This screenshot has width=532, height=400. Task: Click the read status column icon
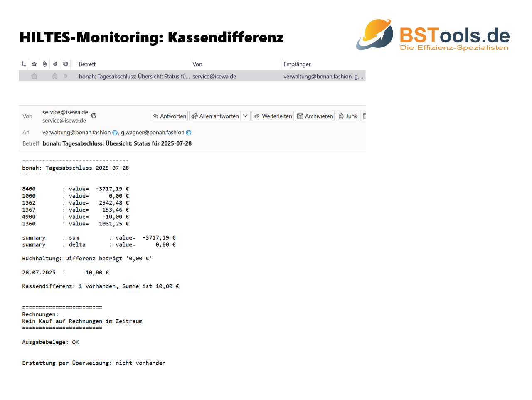click(x=65, y=64)
